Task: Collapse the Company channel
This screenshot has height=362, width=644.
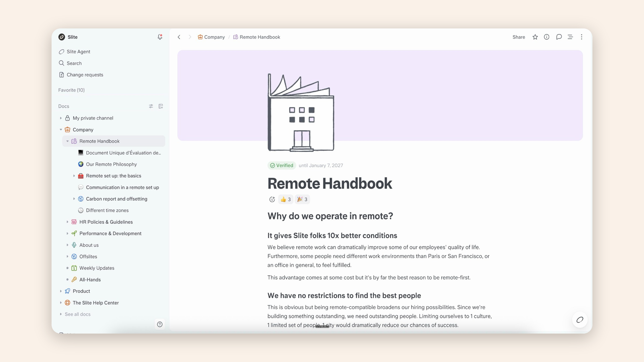Action: point(61,130)
